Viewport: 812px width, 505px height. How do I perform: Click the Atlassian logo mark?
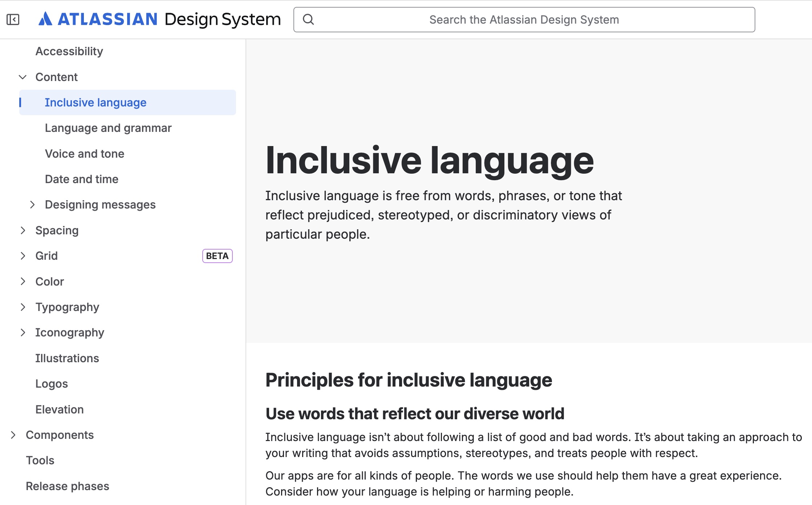45,19
